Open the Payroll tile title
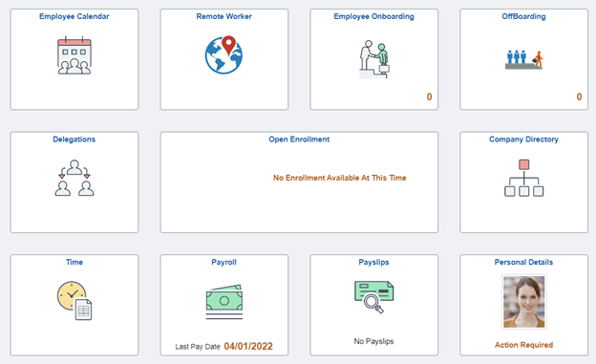The width and height of the screenshot is (596, 364). click(223, 262)
